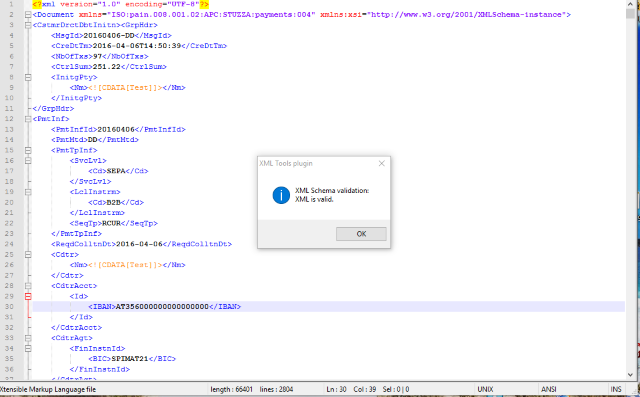Image resolution: width=640 pixels, height=397 pixels.
Task: Click the ANSI encoding indicator
Action: pyautogui.click(x=549, y=389)
